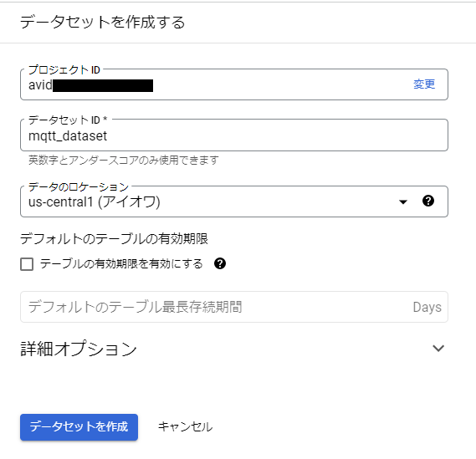Open the us-central1 (アイオワ) location selector
Screen dimensions: 476x459
[234, 201]
